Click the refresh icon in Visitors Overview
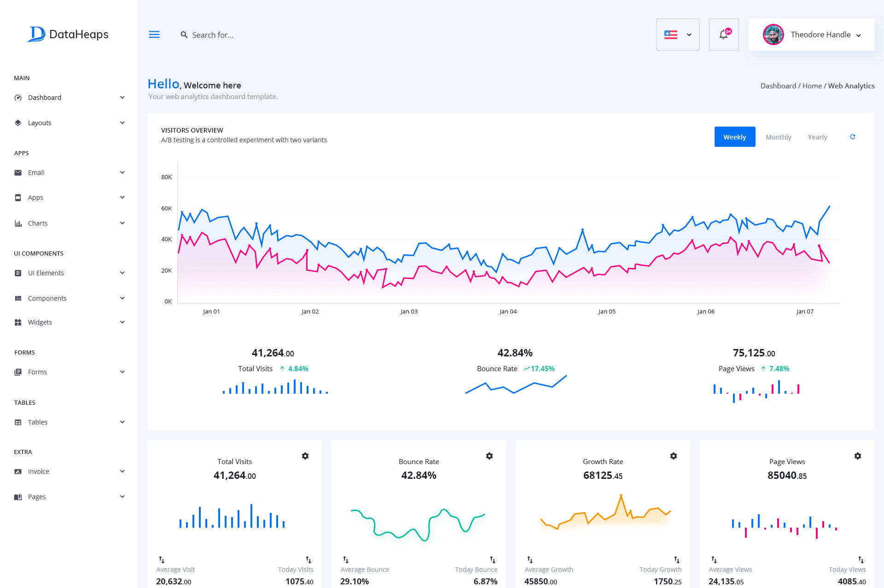884x588 pixels. coord(852,137)
